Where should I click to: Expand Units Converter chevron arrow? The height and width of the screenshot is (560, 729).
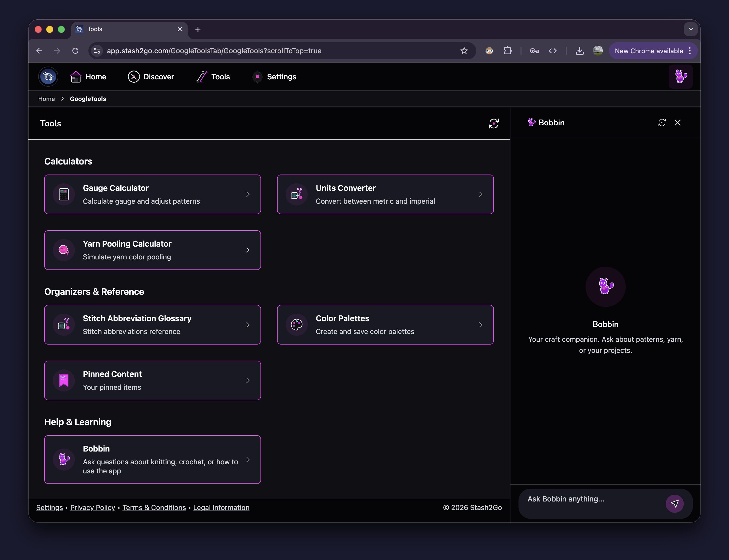[481, 194]
